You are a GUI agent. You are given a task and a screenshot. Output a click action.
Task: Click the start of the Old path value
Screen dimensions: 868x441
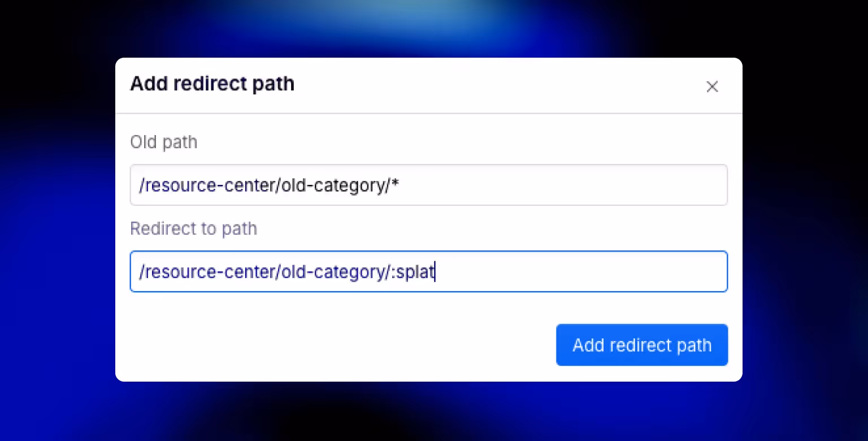141,185
